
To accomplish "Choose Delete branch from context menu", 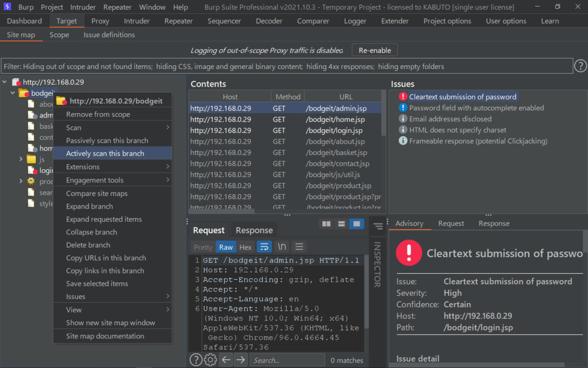I will click(113, 245).
